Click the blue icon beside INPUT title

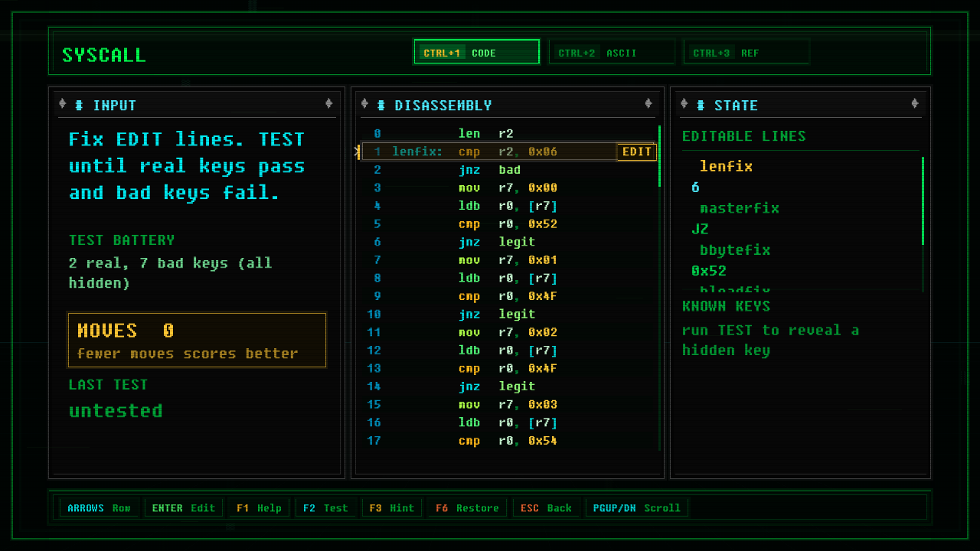79,106
